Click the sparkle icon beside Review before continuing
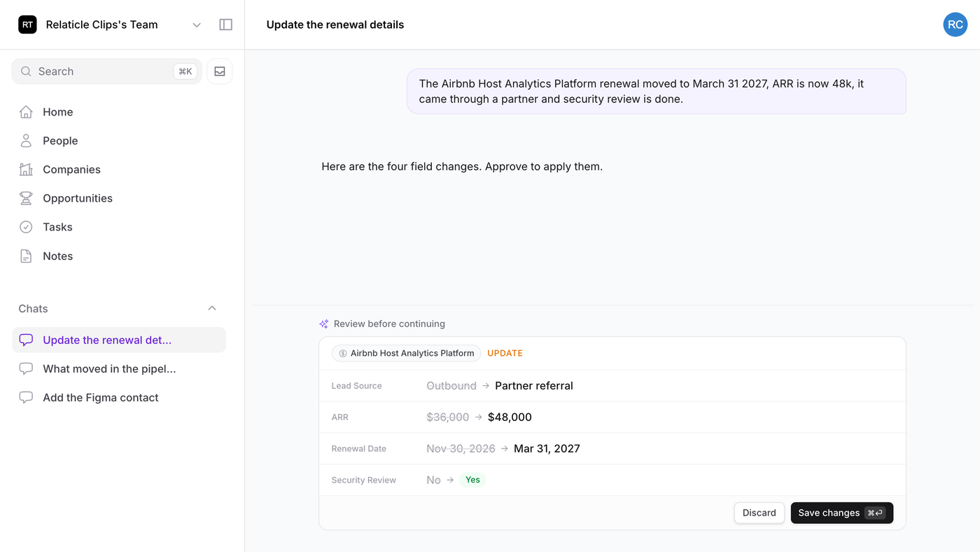 [324, 324]
